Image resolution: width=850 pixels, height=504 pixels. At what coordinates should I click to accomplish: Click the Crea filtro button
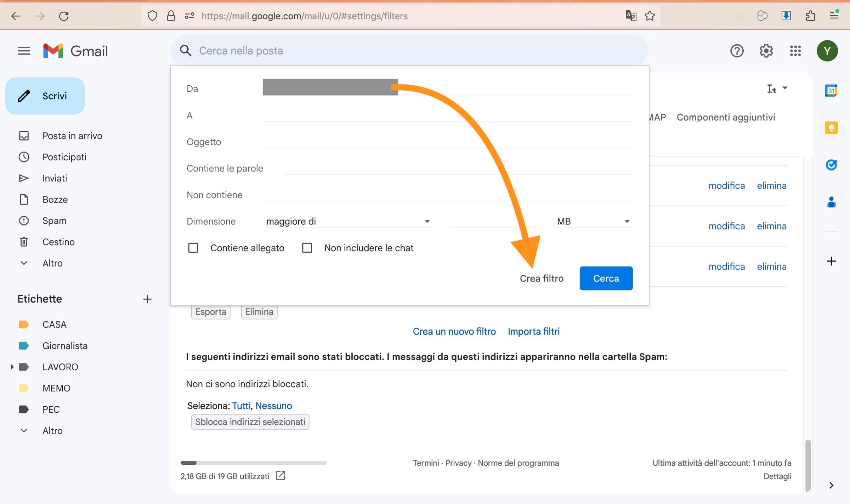coord(541,279)
